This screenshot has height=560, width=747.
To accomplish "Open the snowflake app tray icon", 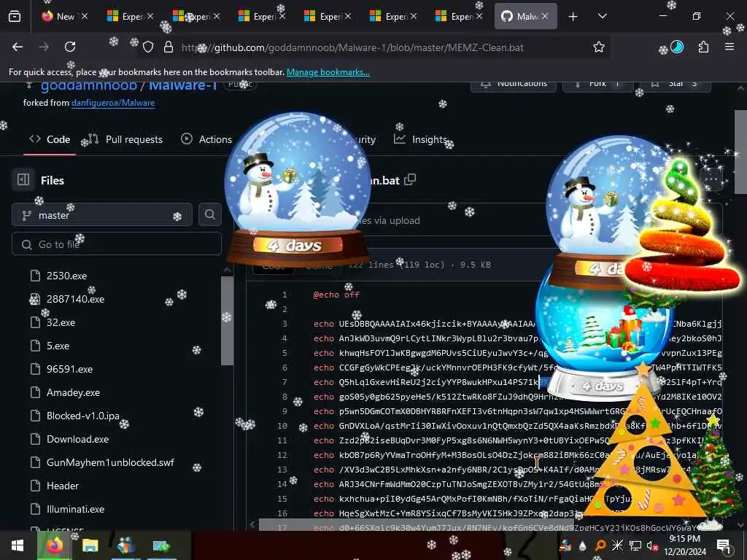I will point(617,545).
